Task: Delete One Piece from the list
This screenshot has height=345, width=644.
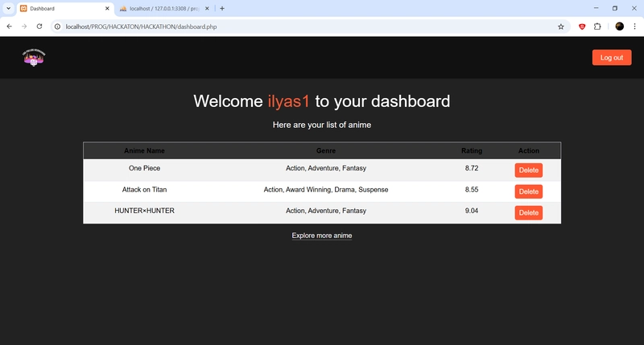Action: click(529, 170)
